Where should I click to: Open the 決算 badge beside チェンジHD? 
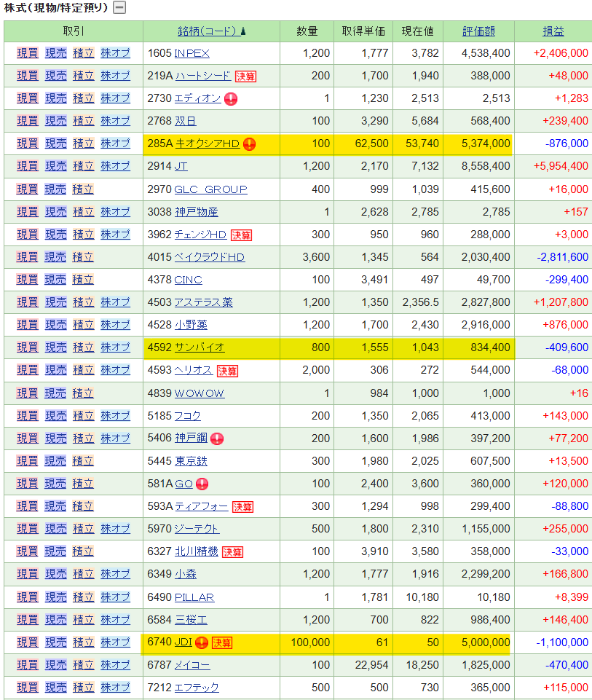pyautogui.click(x=241, y=235)
